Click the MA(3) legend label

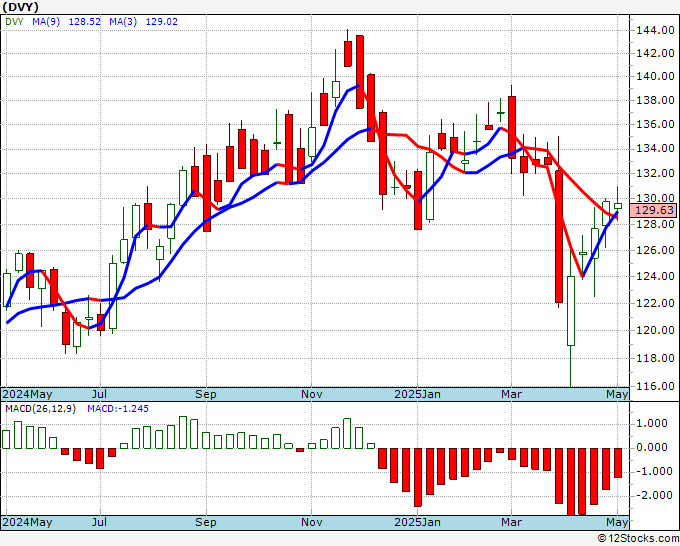click(x=123, y=22)
